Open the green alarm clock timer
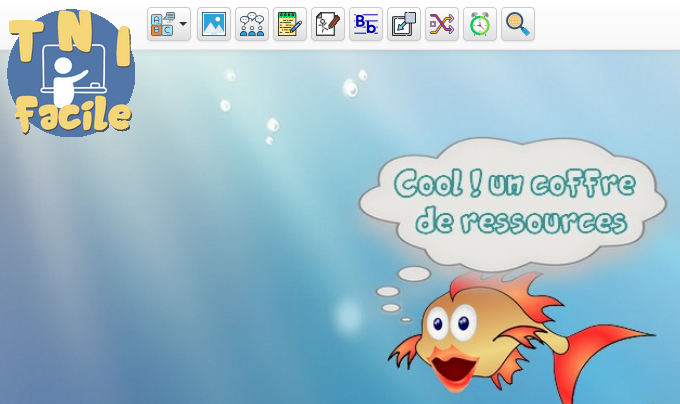The width and height of the screenshot is (680, 404). 480,25
